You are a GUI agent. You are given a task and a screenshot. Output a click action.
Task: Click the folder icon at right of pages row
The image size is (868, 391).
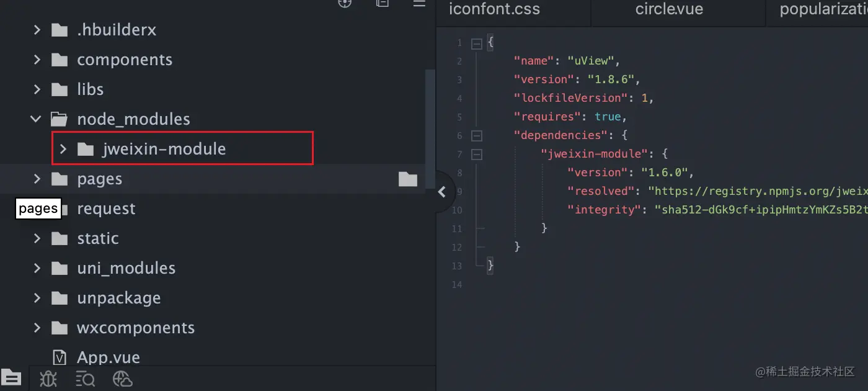tap(407, 179)
